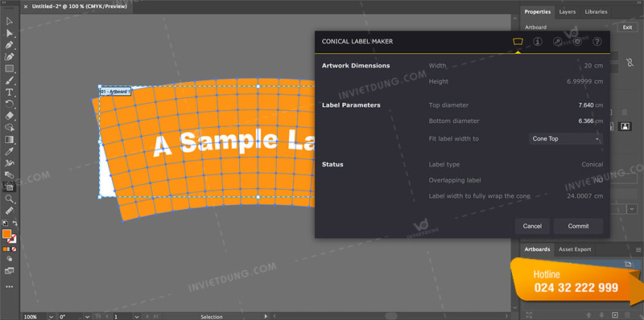The width and height of the screenshot is (644, 320).
Task: Apply solid color mode below fill box
Action: [x=5, y=249]
